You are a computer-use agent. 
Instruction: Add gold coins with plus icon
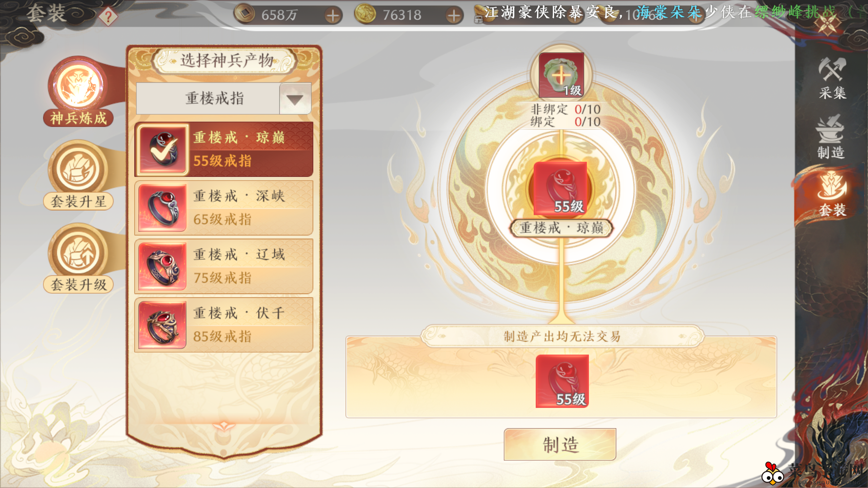click(x=454, y=16)
